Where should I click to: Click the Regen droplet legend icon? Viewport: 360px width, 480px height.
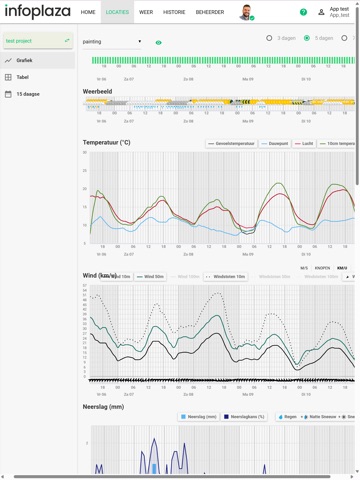tap(281, 417)
